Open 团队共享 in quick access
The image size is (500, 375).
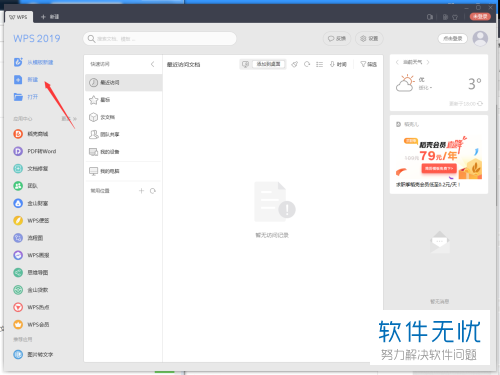[x=124, y=134]
